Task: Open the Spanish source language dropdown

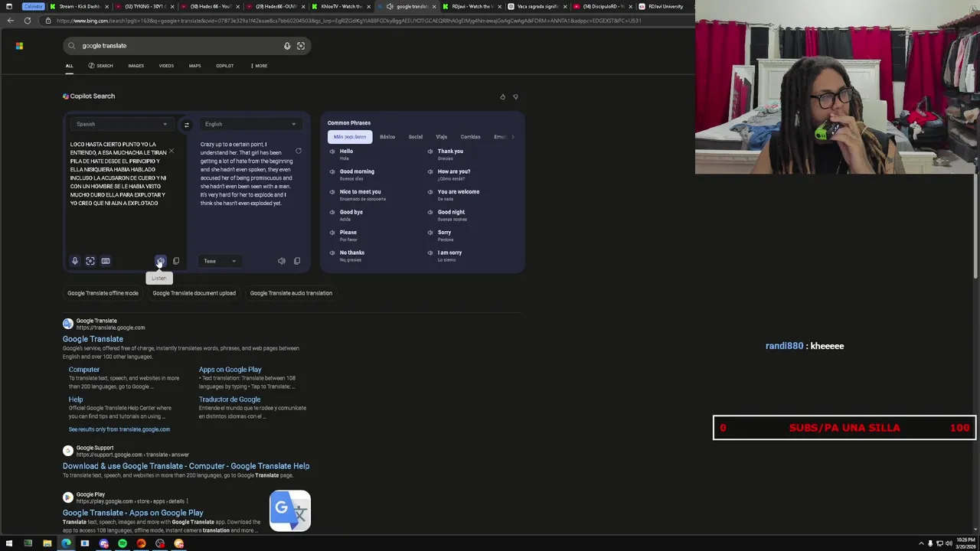Action: (121, 124)
